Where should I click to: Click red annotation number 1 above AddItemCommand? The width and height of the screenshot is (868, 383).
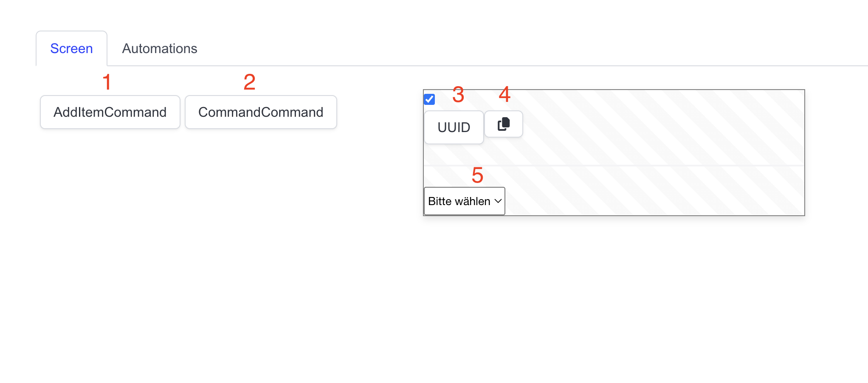click(107, 82)
